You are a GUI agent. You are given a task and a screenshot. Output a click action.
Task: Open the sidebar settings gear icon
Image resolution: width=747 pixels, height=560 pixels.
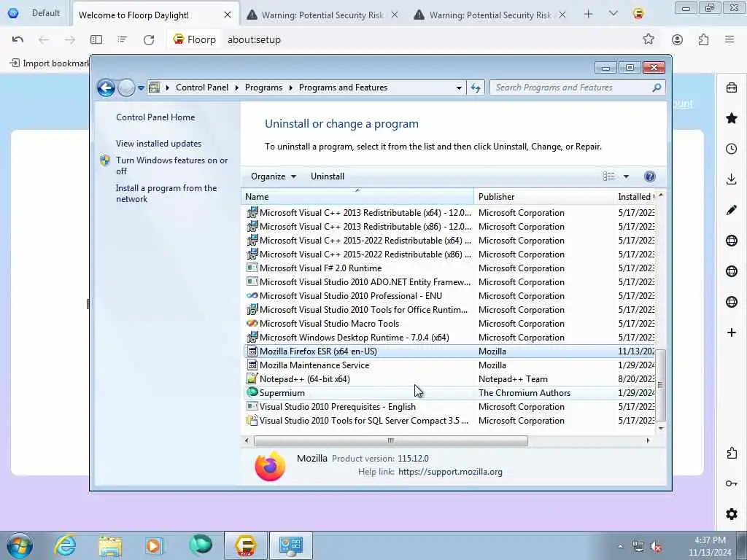732,514
